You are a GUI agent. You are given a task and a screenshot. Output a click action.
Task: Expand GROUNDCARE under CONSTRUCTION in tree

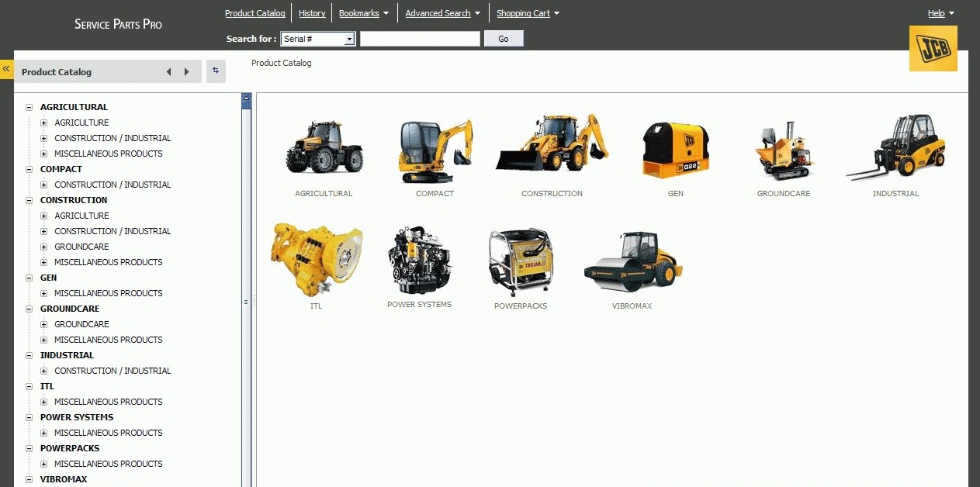point(44,247)
